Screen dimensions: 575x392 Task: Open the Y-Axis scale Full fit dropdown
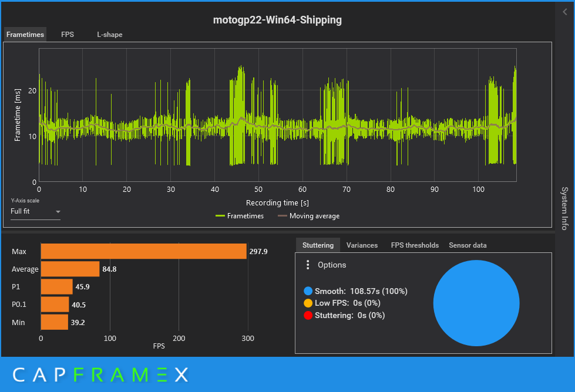click(x=35, y=211)
